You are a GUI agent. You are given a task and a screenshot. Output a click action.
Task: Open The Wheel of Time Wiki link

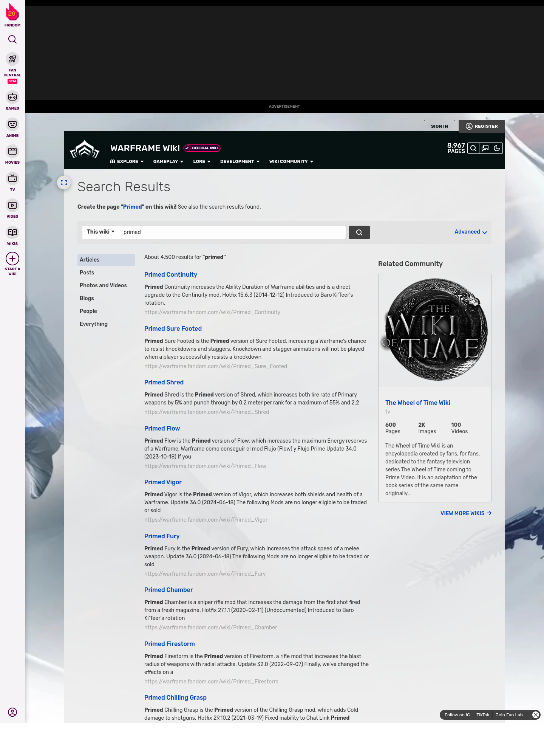pos(418,403)
